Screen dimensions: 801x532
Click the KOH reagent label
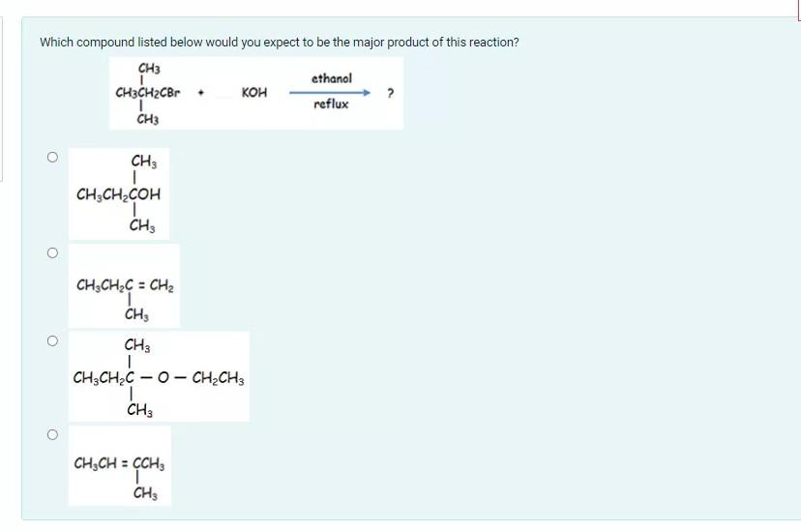(x=253, y=93)
